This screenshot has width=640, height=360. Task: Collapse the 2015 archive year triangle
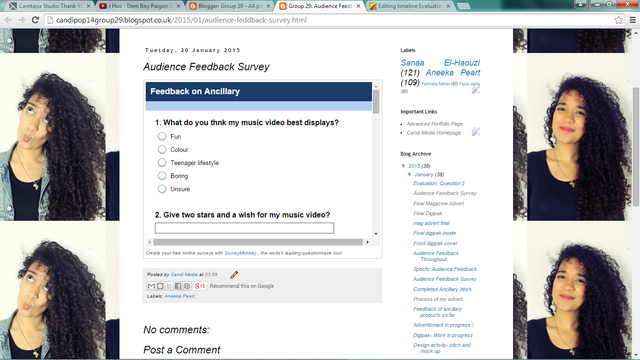pyautogui.click(x=403, y=166)
